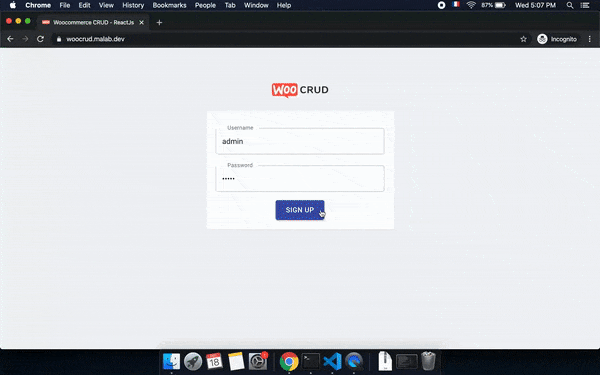
Task: Select the Woocommerce CRUD - ReactJs tab
Action: [x=93, y=23]
